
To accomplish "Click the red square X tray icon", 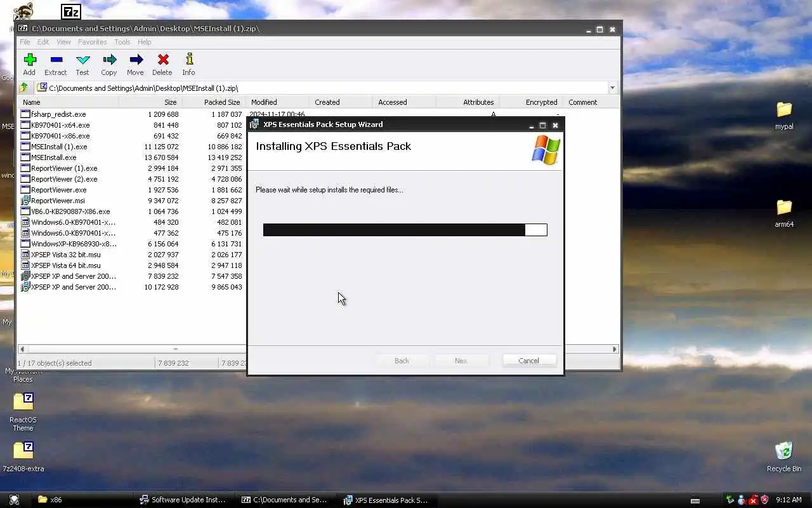I will click(x=753, y=500).
